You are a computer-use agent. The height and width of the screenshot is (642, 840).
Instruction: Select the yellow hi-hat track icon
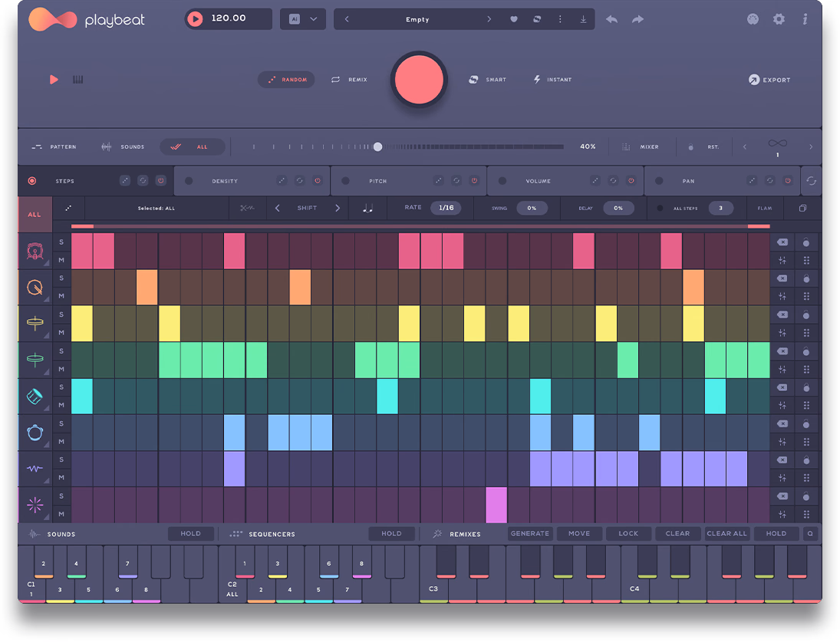point(35,324)
